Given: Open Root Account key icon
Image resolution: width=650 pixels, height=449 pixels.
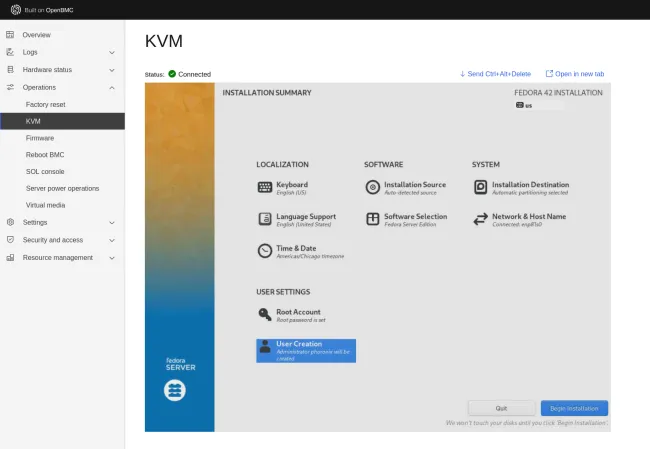Looking at the screenshot, I should pyautogui.click(x=265, y=314).
